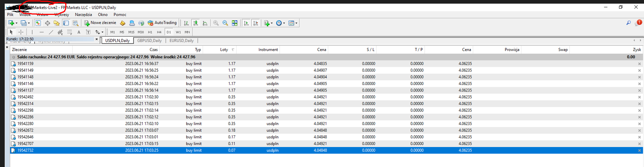Screen dimensions: 644x167
Task: Toggle chart auto scroll icon
Action: pyautogui.click(x=246, y=23)
